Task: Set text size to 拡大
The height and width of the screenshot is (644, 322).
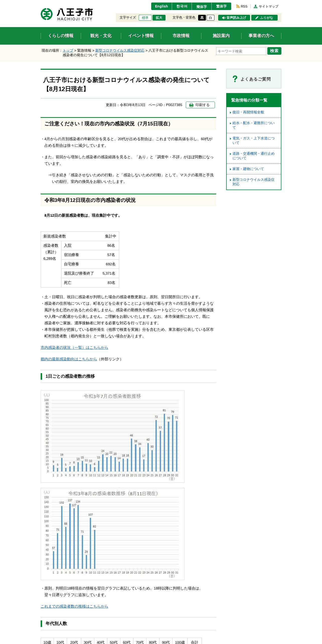Action: (159, 18)
